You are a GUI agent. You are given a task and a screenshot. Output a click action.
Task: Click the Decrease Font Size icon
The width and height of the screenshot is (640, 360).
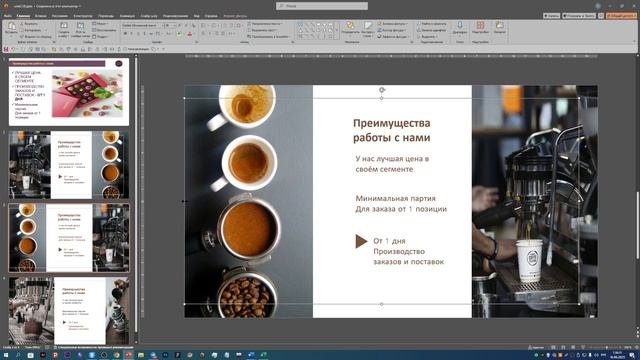click(x=186, y=25)
